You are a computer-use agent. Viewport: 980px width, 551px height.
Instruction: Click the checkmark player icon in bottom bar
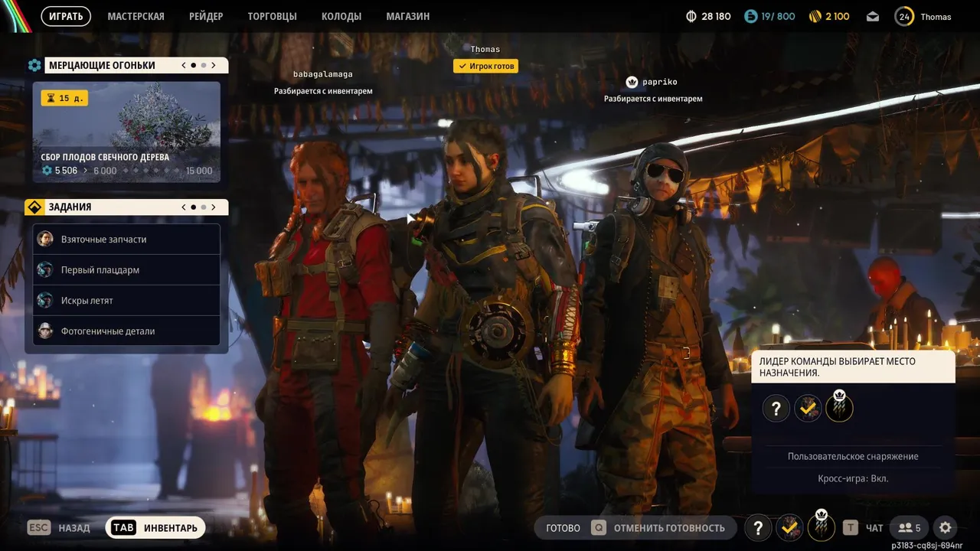click(x=789, y=527)
